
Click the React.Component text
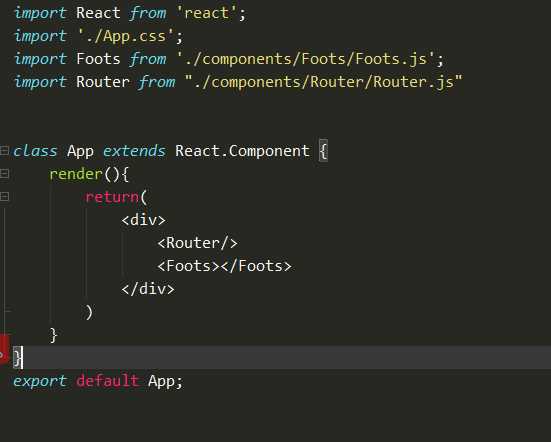tap(242, 151)
